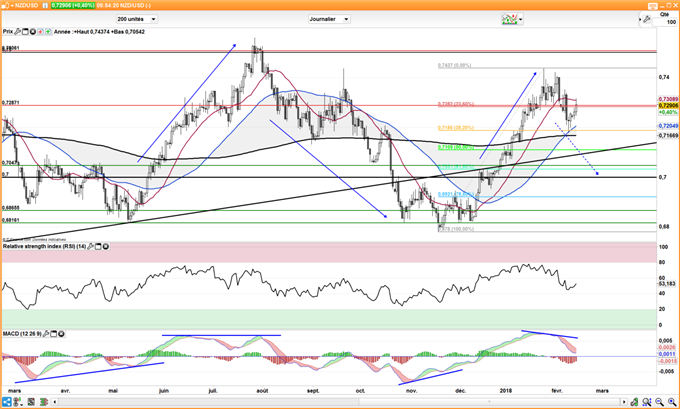The width and height of the screenshot is (680, 409).
Task: Maximize the MACD indicator panel
Action: point(54,334)
